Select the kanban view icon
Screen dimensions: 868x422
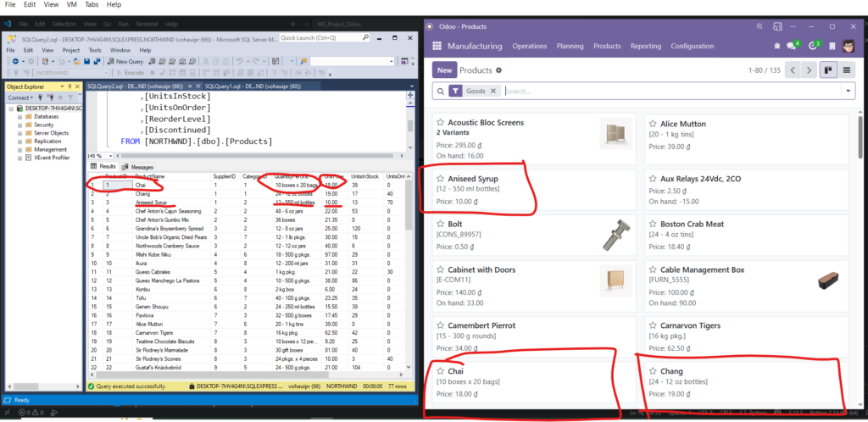pyautogui.click(x=826, y=70)
